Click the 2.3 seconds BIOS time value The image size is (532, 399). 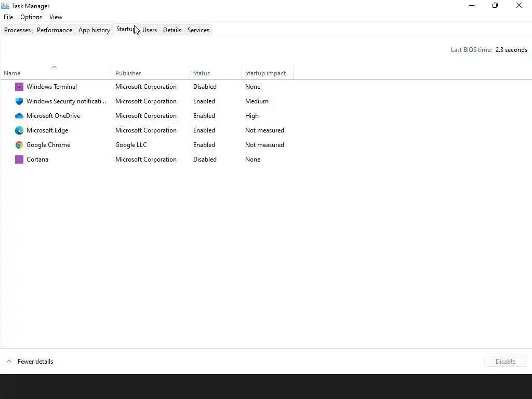point(511,50)
